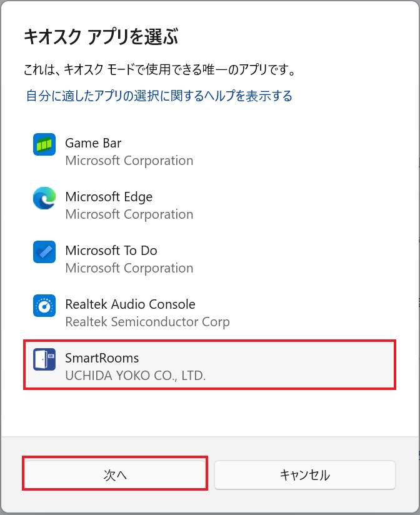
Task: Click Microsoft Corporation text under Game Bar
Action: (x=129, y=161)
